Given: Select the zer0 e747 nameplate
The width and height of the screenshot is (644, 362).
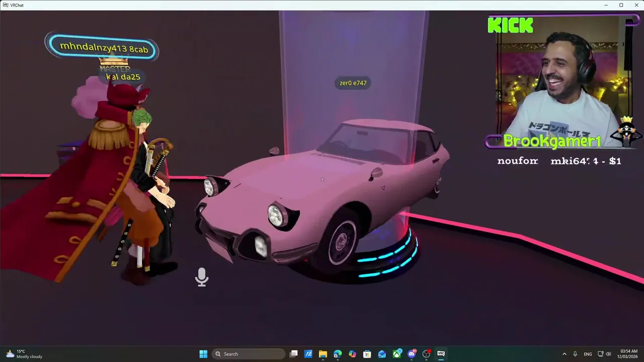Looking at the screenshot, I should pyautogui.click(x=353, y=83).
